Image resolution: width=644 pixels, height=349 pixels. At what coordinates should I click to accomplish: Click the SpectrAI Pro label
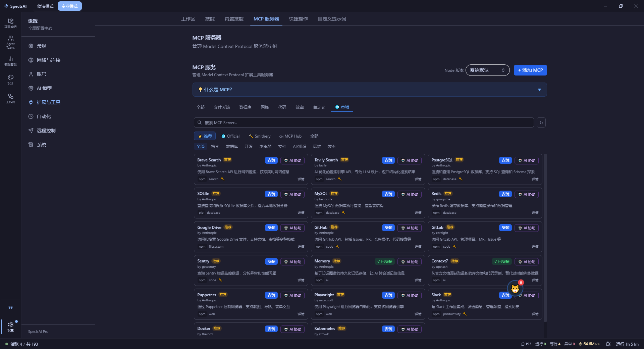(38, 332)
